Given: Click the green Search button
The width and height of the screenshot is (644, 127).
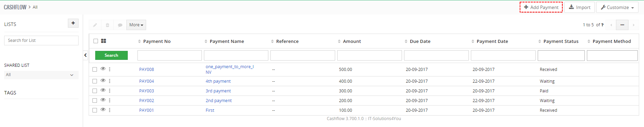Looking at the screenshot, I should click(x=111, y=55).
